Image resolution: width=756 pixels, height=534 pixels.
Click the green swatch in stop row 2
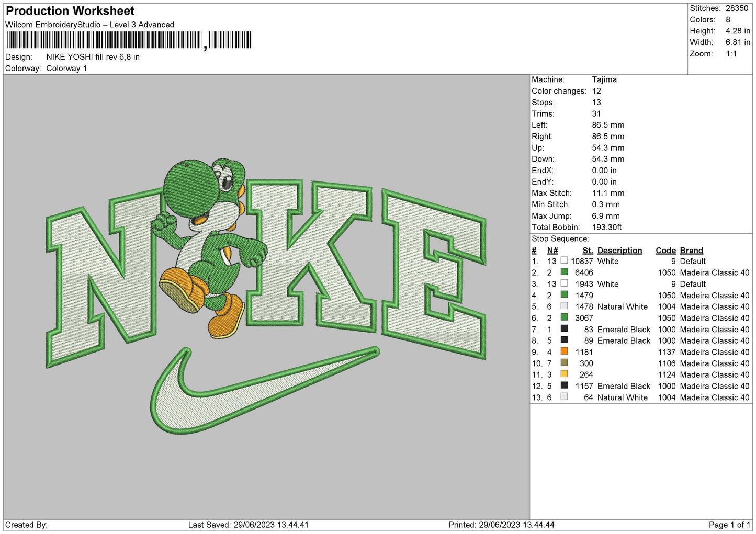(564, 272)
